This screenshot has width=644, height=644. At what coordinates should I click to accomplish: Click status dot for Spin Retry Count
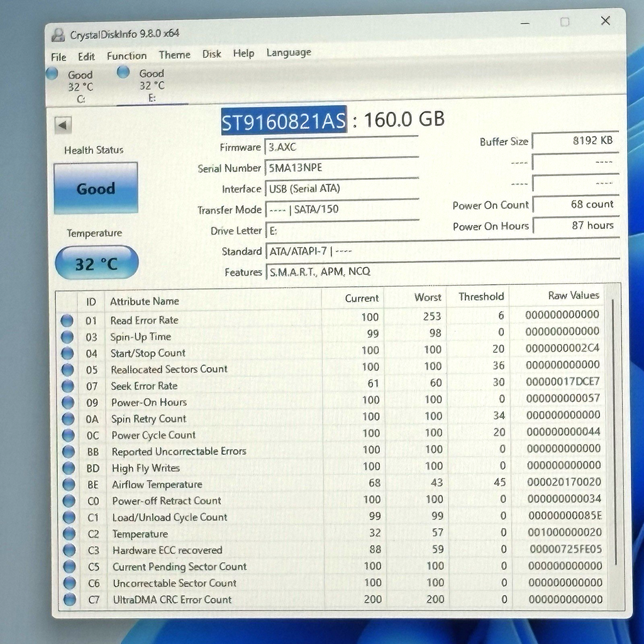pos(68,419)
